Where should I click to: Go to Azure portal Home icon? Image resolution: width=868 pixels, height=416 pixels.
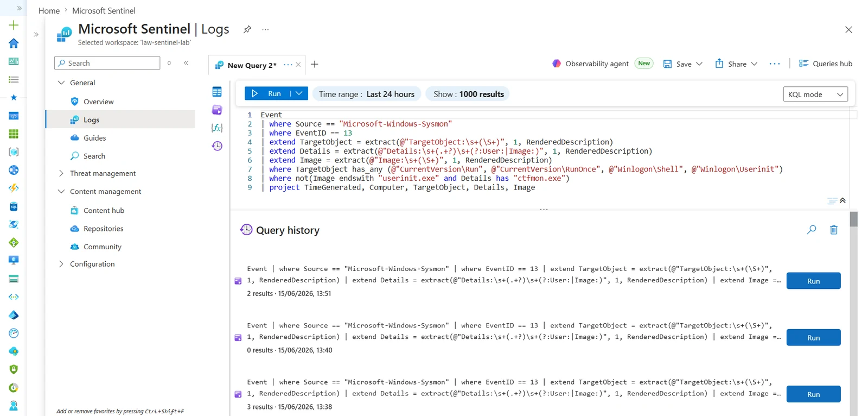(14, 43)
